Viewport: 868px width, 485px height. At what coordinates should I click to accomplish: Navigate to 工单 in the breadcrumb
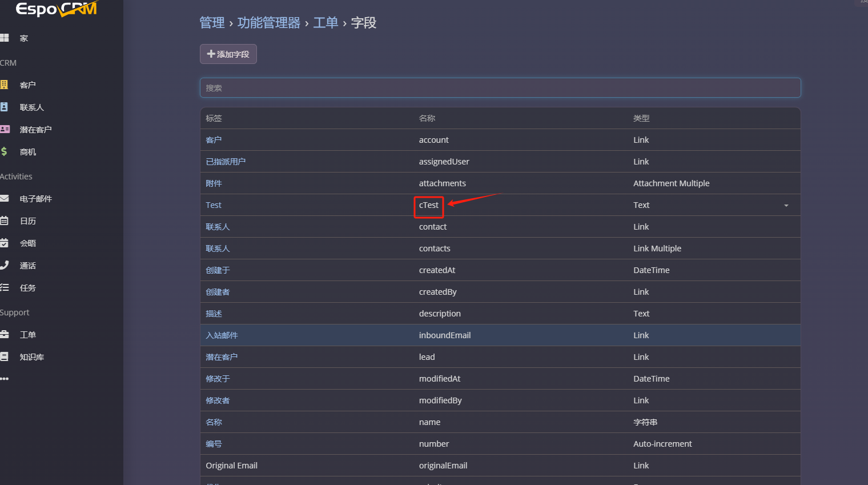[x=325, y=23]
